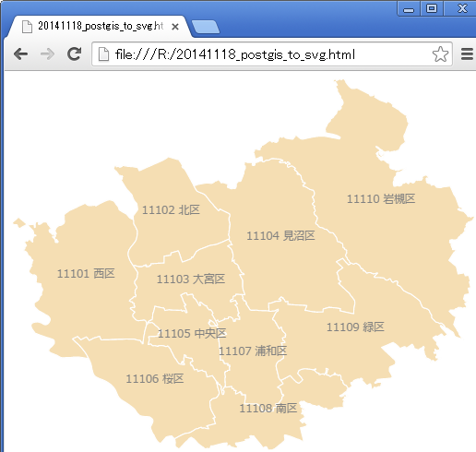Reload the current page
476x452 pixels.
point(74,54)
